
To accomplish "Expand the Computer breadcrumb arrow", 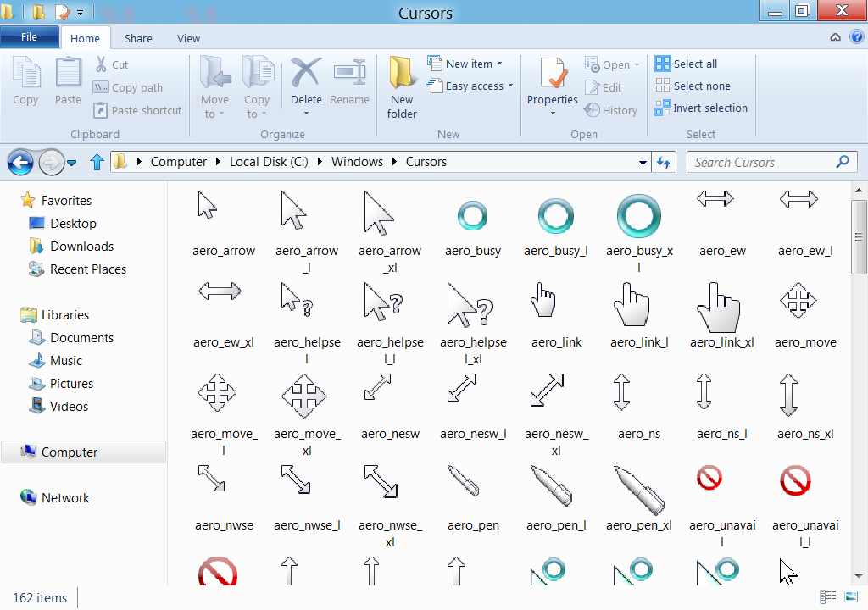I will [x=218, y=162].
